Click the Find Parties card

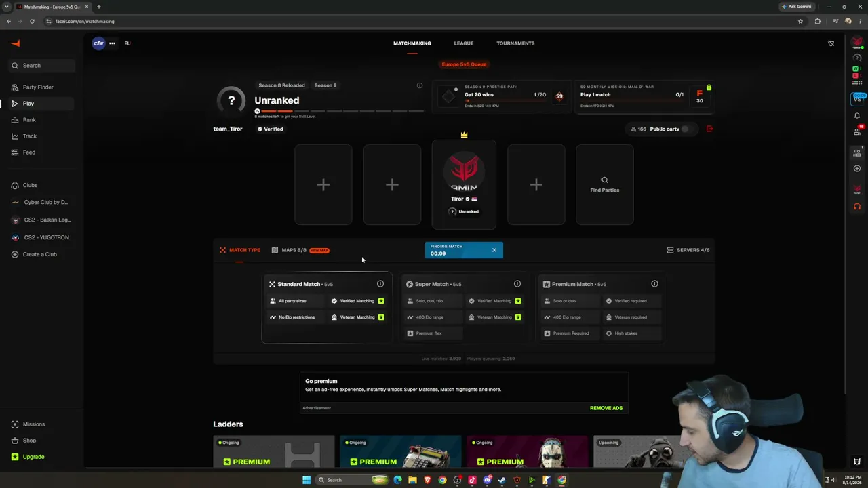[605, 184]
